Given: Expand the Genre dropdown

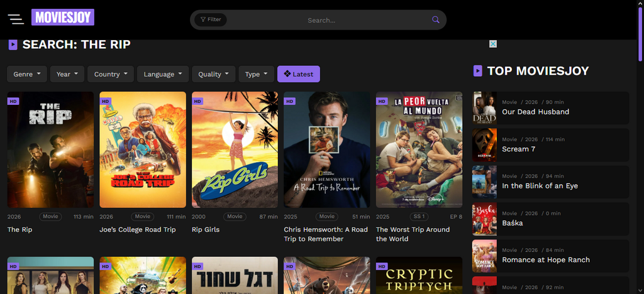Looking at the screenshot, I should 27,74.
